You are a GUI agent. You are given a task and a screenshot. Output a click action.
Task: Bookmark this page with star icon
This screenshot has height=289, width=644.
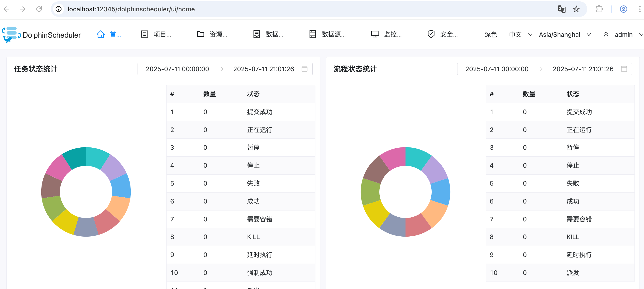(576, 9)
